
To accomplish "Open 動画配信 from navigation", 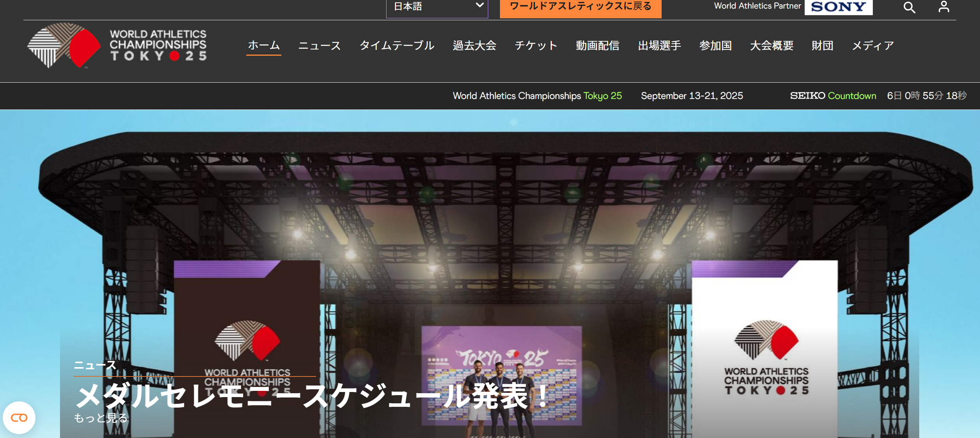I will tap(597, 46).
